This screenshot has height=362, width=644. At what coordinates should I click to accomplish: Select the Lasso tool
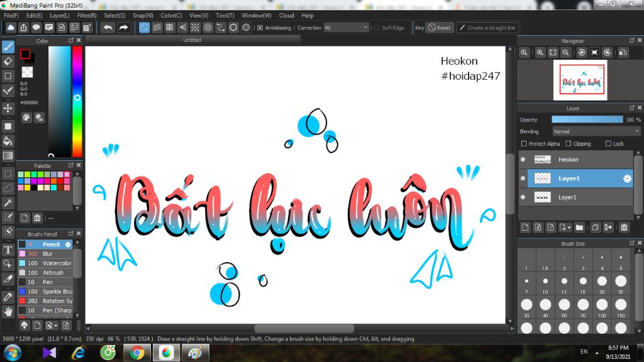point(8,188)
